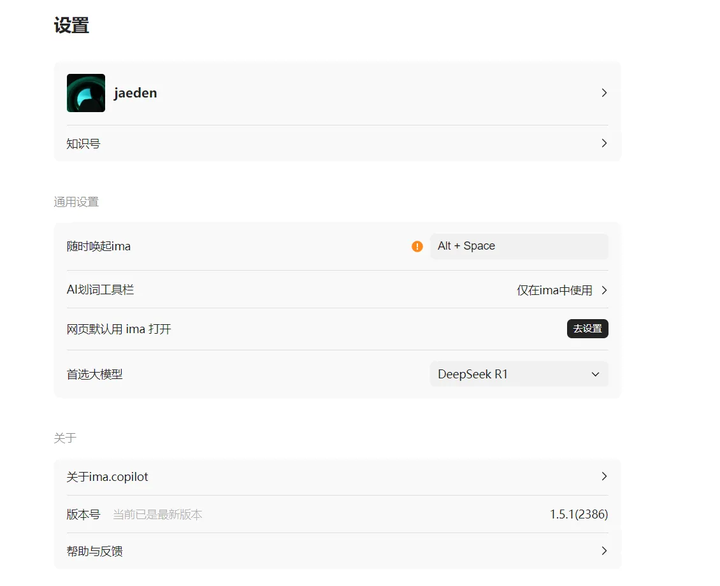The height and width of the screenshot is (586, 720).
Task: Click the orange warning icon beside Alt + Space
Action: pyautogui.click(x=417, y=247)
